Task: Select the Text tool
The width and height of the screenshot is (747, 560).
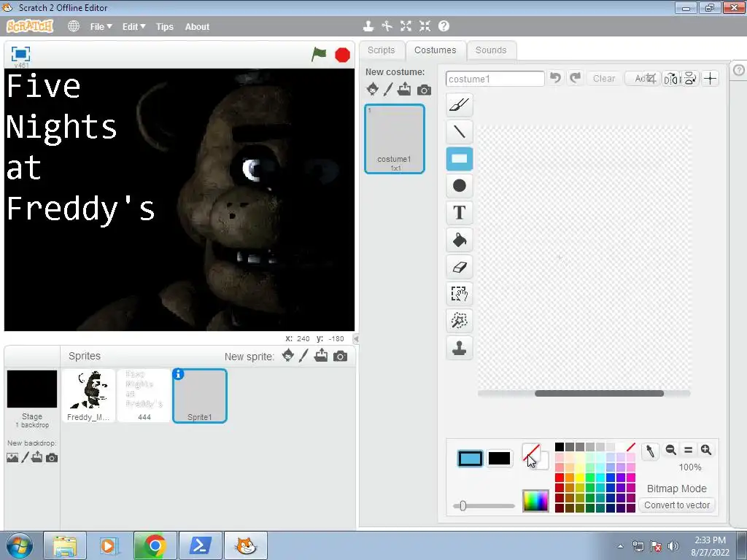Action: coord(460,212)
